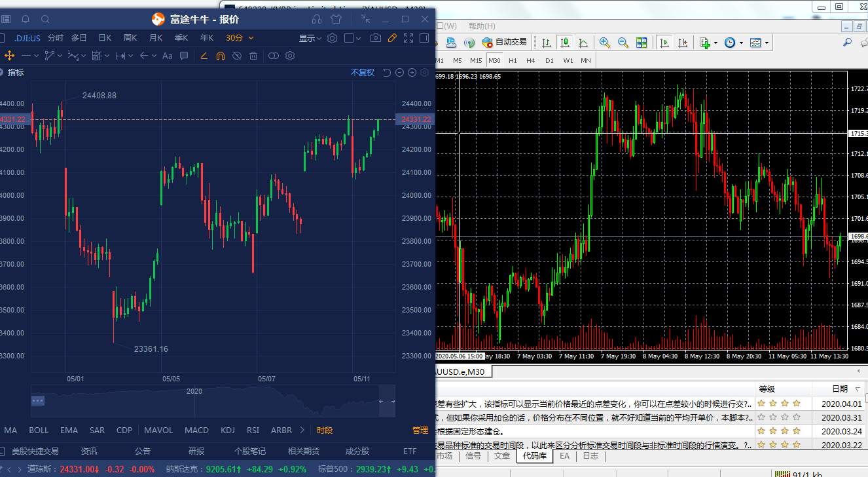The width and height of the screenshot is (868, 477).
Task: Select MACD indicator
Action: pyautogui.click(x=196, y=430)
